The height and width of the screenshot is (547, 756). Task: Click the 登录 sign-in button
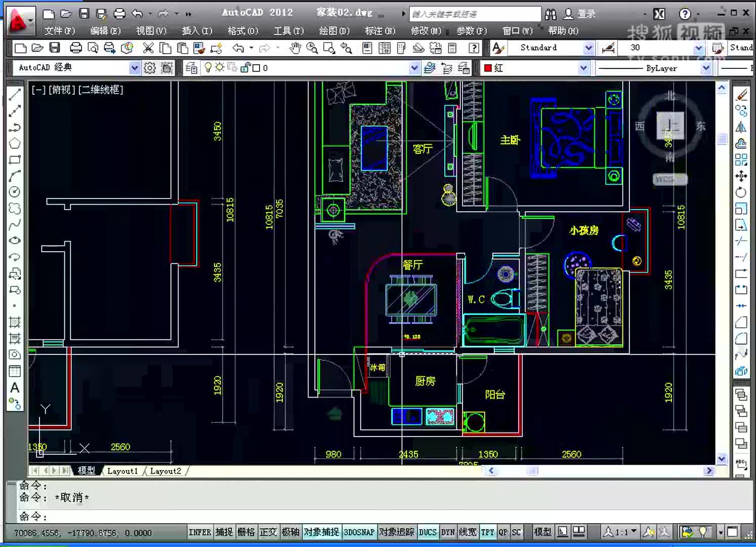tap(580, 14)
